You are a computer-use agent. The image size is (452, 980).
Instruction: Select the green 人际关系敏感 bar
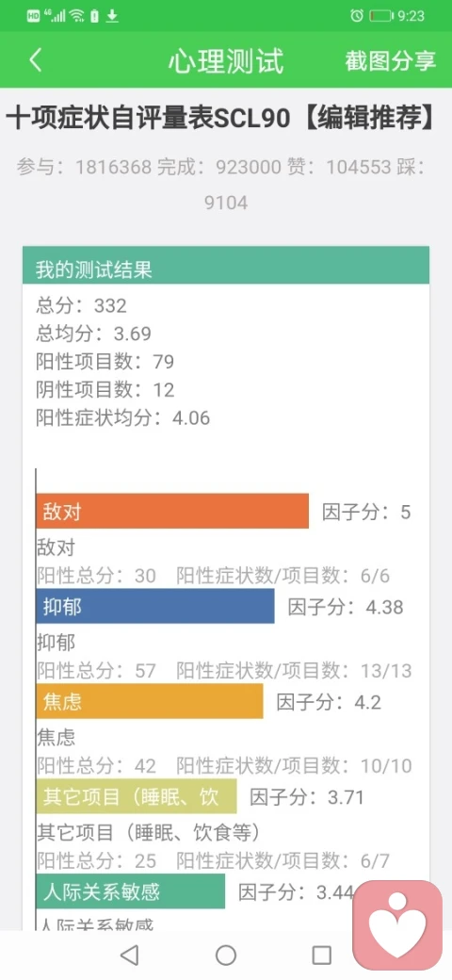[x=131, y=891]
